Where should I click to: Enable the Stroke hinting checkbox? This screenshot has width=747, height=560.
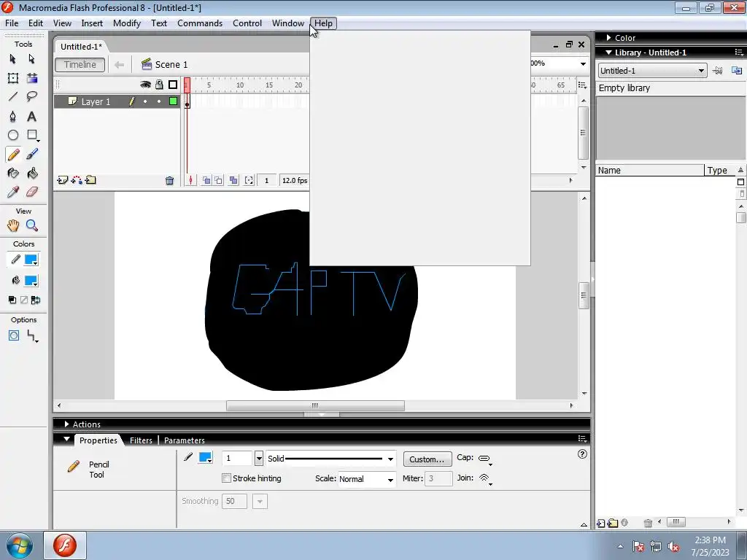(226, 478)
